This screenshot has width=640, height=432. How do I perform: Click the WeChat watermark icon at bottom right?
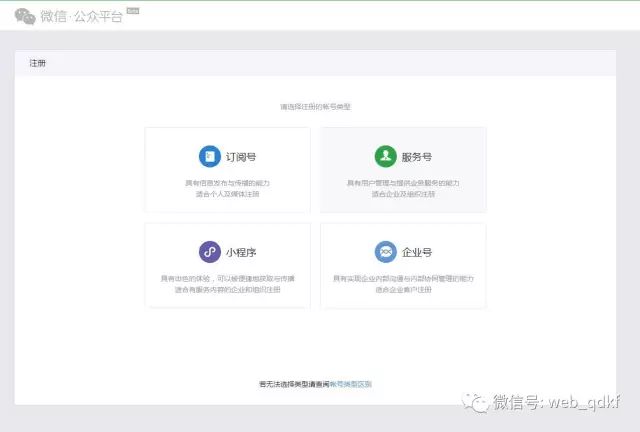[475, 402]
